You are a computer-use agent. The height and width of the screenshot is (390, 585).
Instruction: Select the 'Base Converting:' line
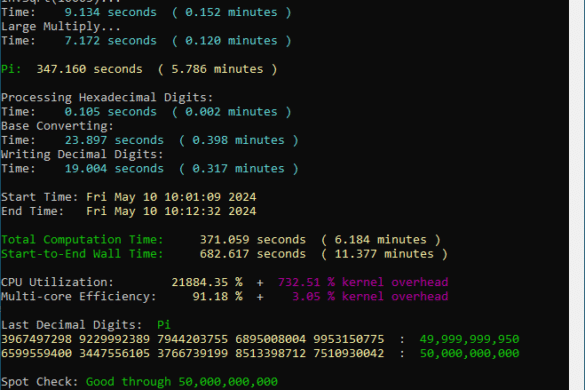click(57, 126)
